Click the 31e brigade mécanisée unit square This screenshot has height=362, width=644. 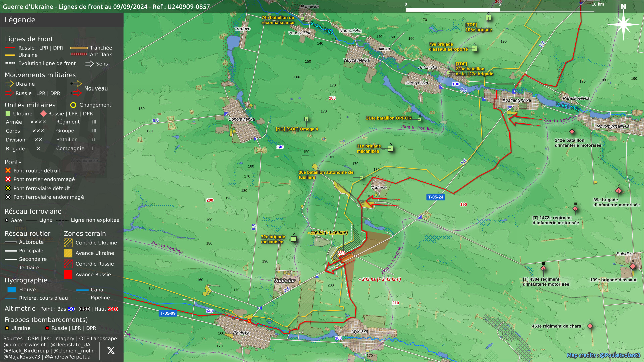391,149
